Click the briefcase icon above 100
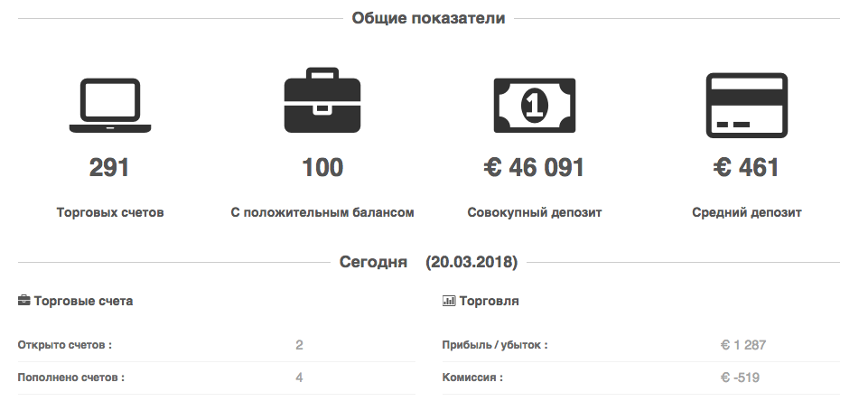 [x=322, y=100]
